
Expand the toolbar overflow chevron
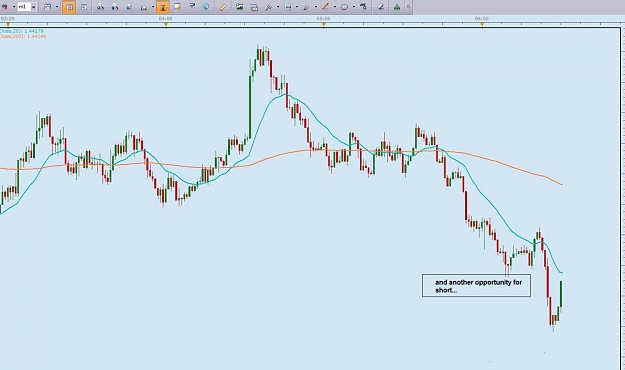408,7
